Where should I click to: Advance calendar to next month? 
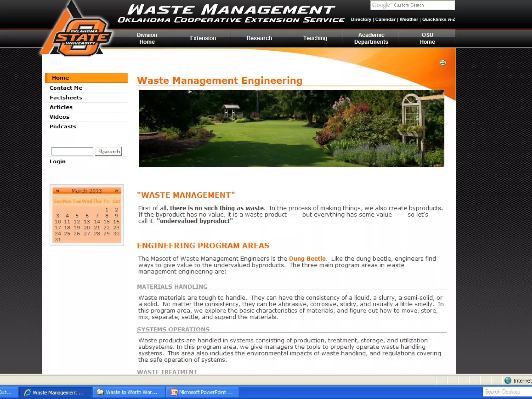116,191
